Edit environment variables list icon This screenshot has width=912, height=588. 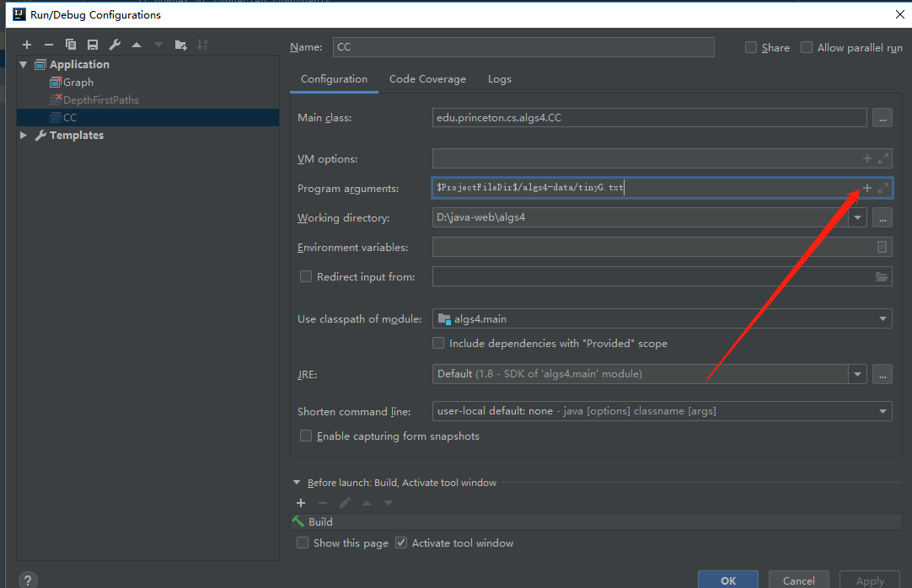pos(882,247)
